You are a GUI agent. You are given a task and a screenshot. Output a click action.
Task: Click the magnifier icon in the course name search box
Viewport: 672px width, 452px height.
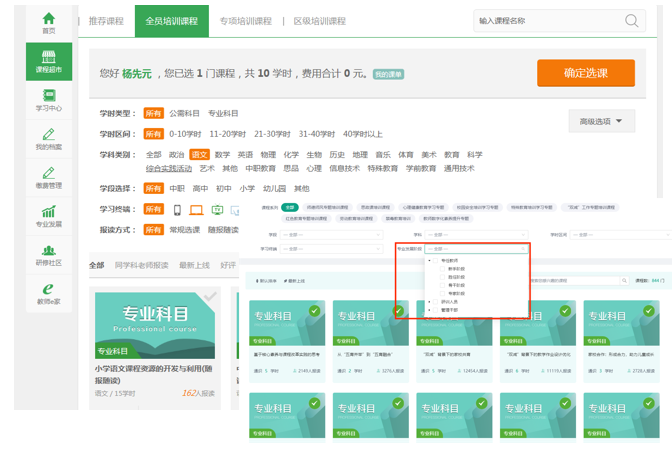pos(631,21)
